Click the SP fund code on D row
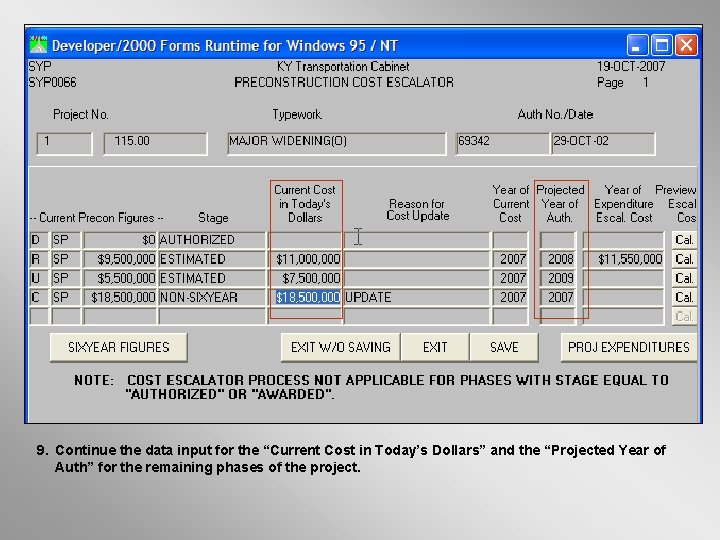 [x=66, y=240]
